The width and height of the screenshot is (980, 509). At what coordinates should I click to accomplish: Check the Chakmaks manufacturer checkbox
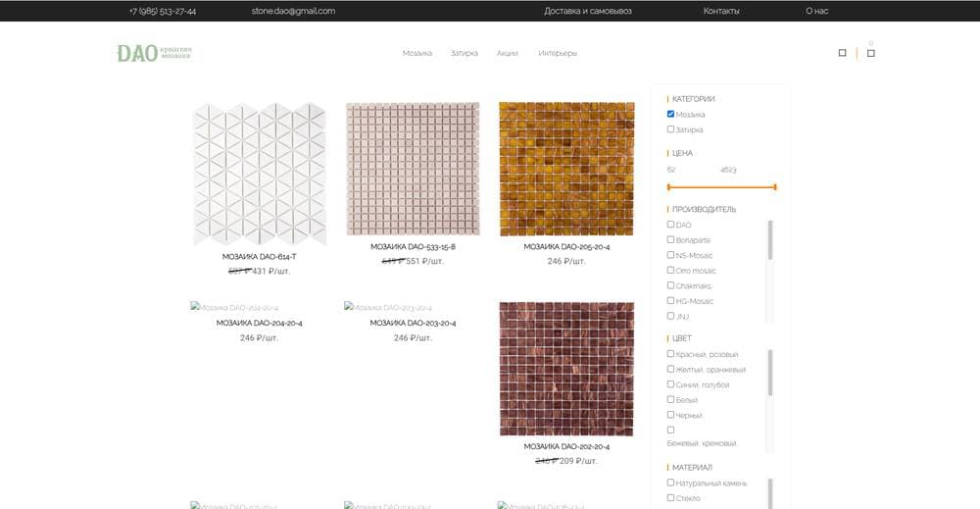click(670, 285)
